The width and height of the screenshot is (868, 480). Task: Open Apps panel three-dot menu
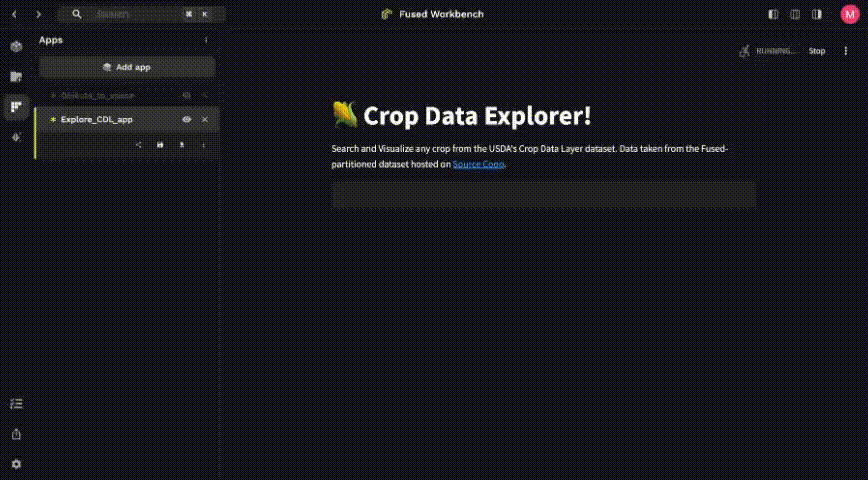(x=206, y=40)
